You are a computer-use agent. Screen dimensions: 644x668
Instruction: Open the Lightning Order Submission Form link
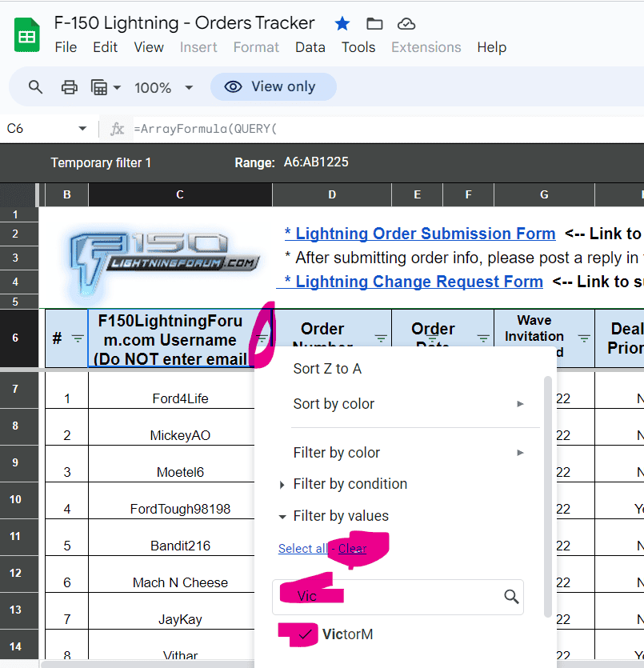pyautogui.click(x=420, y=234)
